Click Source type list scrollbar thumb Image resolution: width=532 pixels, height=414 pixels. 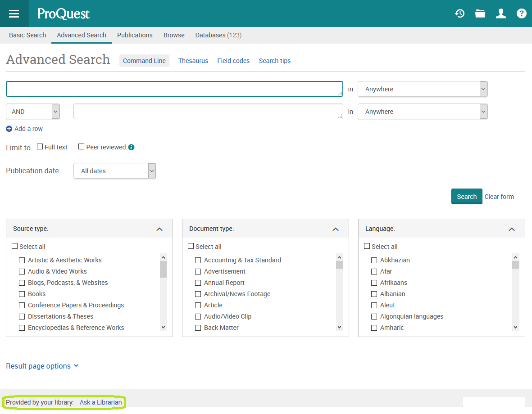click(x=163, y=269)
